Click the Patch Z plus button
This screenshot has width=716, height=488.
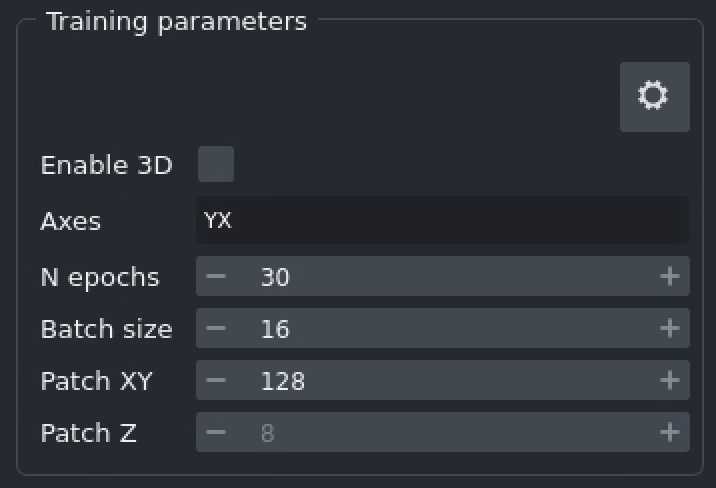coord(670,433)
